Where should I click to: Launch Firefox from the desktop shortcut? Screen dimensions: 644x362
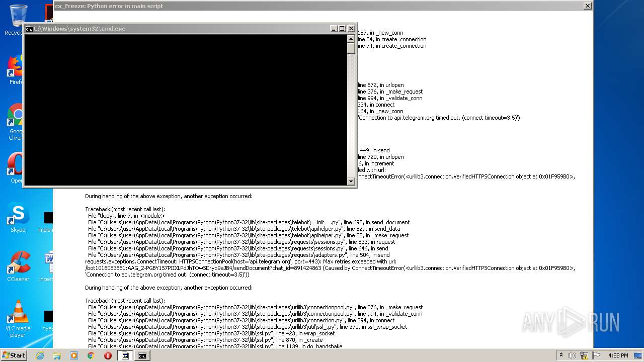15,69
